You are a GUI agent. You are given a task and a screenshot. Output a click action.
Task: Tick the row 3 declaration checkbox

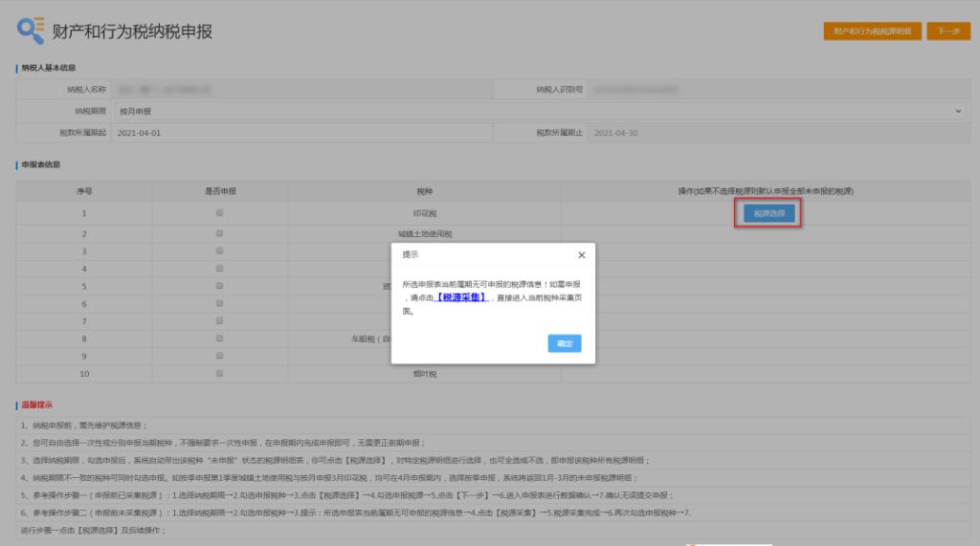click(x=220, y=251)
